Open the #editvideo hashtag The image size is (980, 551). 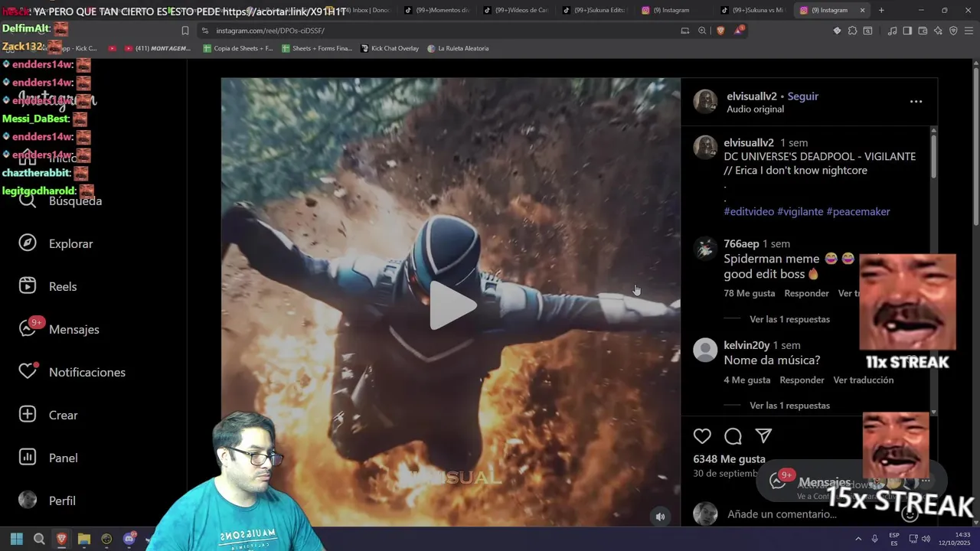tap(749, 211)
